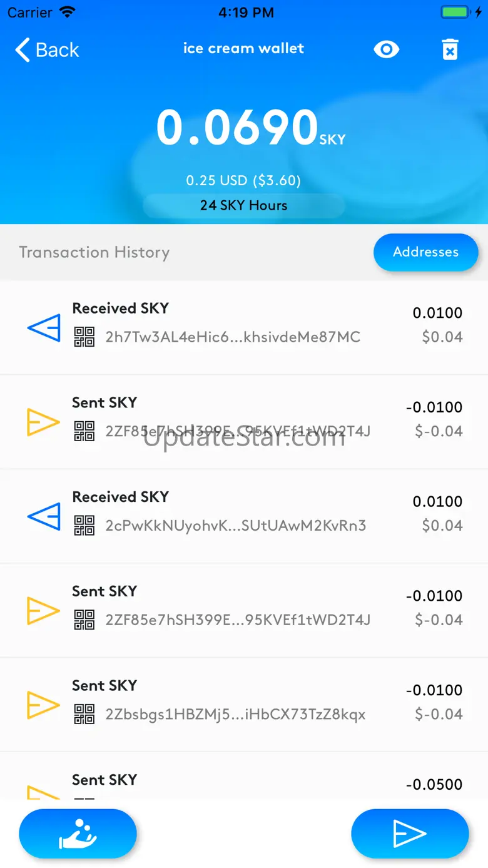The height and width of the screenshot is (868, 488).
Task: Open the first Received SKY transaction
Action: tap(244, 327)
